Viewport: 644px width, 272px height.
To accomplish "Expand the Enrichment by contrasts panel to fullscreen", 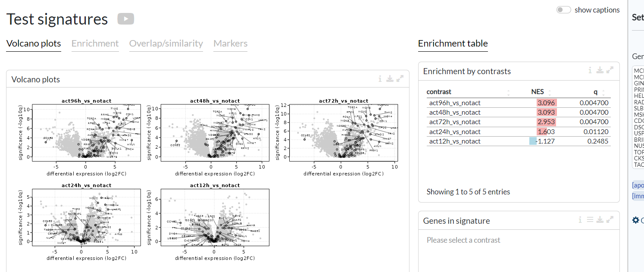I will coord(611,69).
